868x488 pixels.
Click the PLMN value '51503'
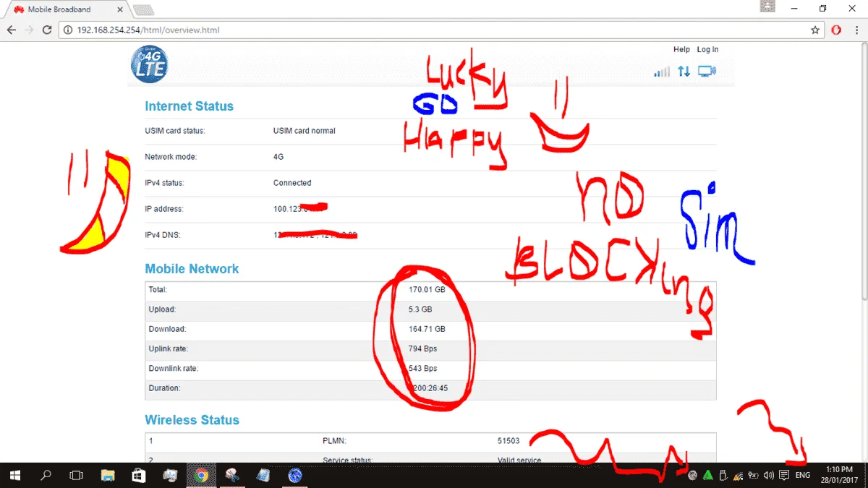(509, 440)
